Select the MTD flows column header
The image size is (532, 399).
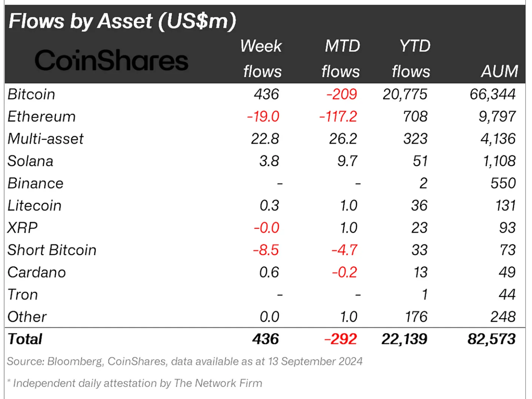click(342, 59)
